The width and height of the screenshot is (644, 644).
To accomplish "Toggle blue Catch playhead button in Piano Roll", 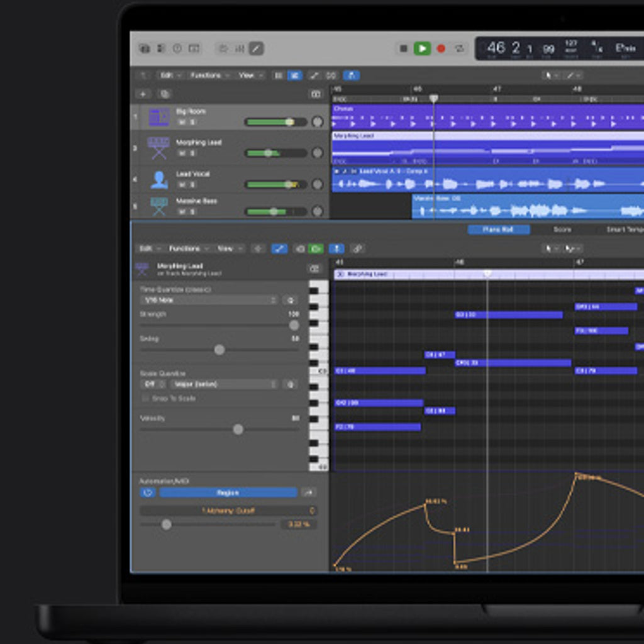I will click(336, 248).
